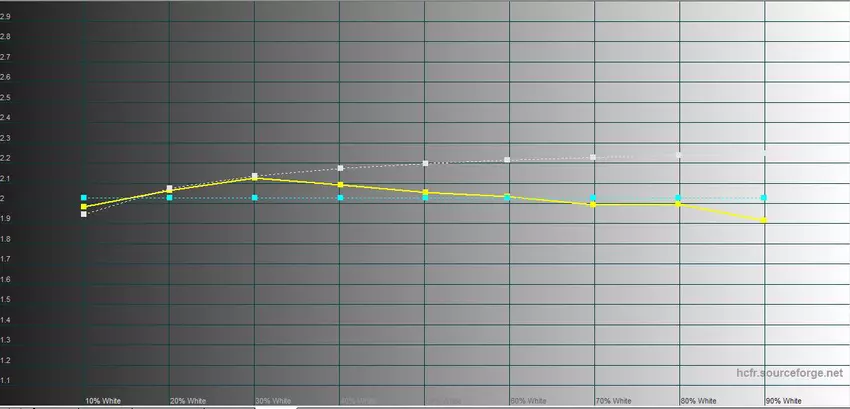Select the cyan reference point at 90% White
The height and width of the screenshot is (409, 850).
click(x=765, y=198)
